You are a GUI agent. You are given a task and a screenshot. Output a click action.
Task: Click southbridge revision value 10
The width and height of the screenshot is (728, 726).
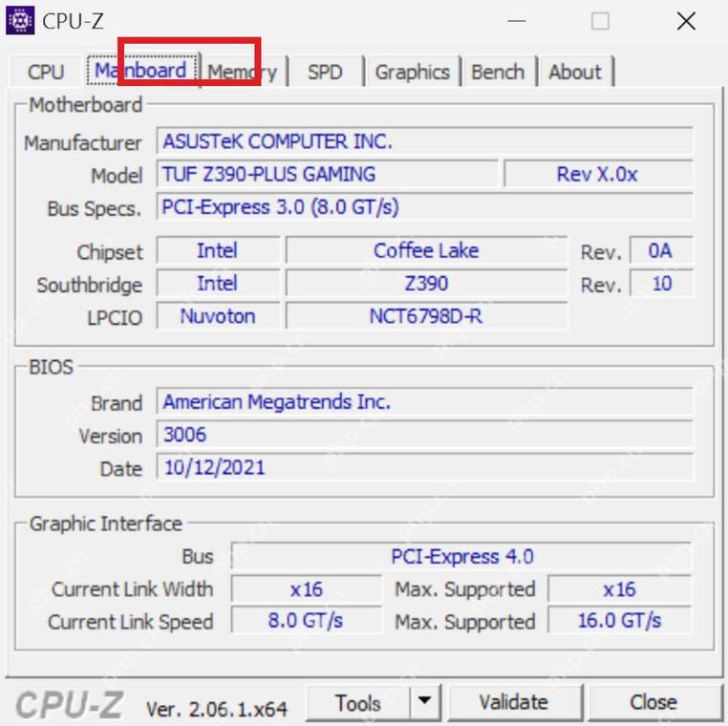point(661,283)
